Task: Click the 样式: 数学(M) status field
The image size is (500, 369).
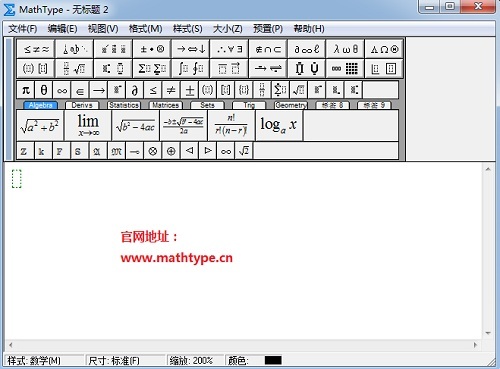Action: point(44,360)
